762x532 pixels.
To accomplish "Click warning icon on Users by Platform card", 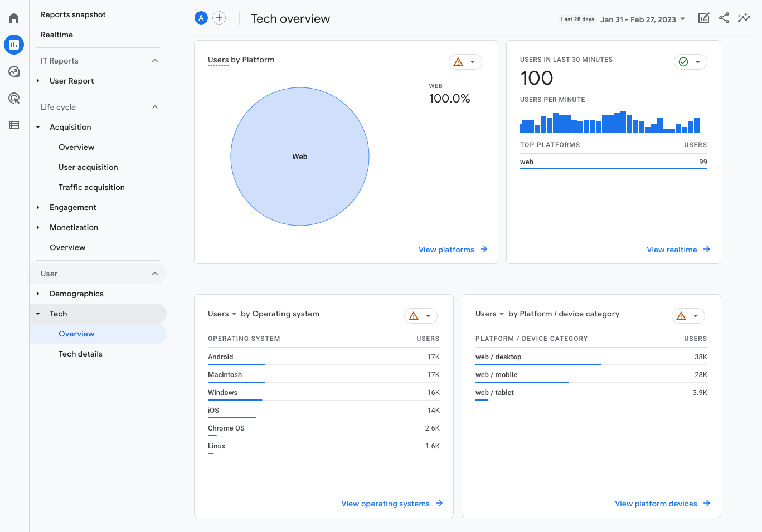I will pyautogui.click(x=458, y=62).
